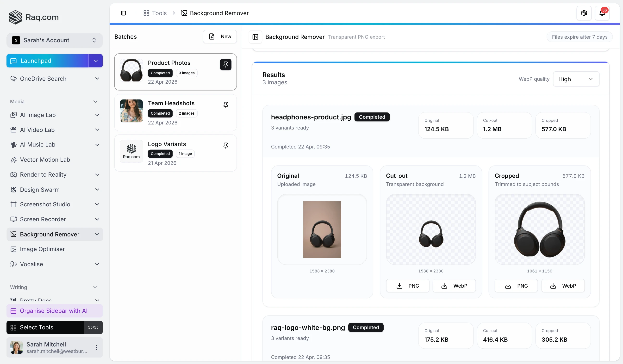Image resolution: width=623 pixels, height=364 pixels.
Task: Open the notifications bell
Action: click(602, 13)
